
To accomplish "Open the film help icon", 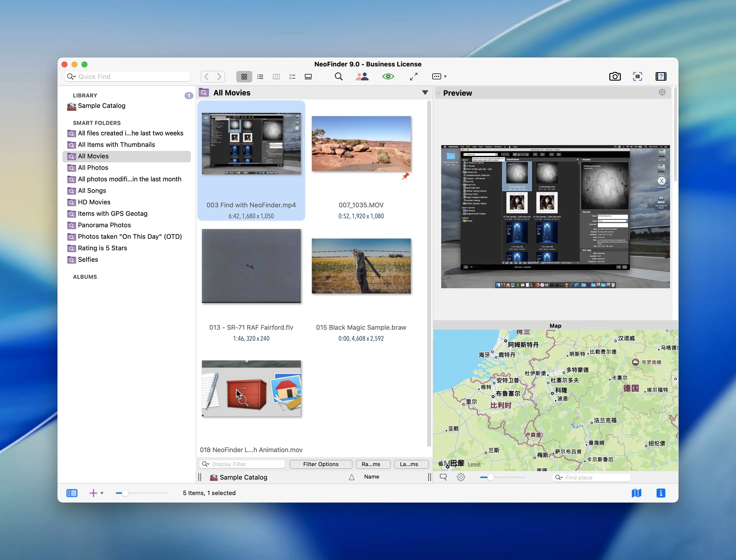I will coord(661,77).
